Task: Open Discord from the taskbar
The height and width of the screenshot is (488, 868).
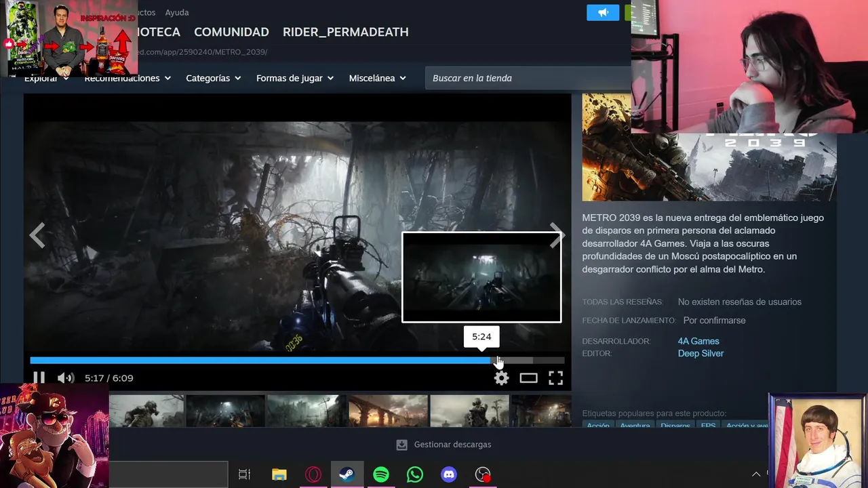Action: coord(449,474)
